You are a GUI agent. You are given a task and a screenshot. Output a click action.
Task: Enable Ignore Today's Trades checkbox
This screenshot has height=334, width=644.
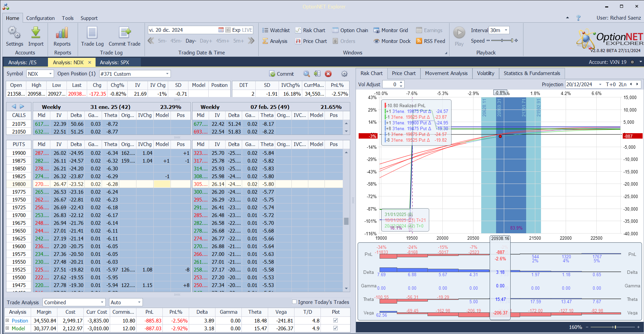click(294, 302)
